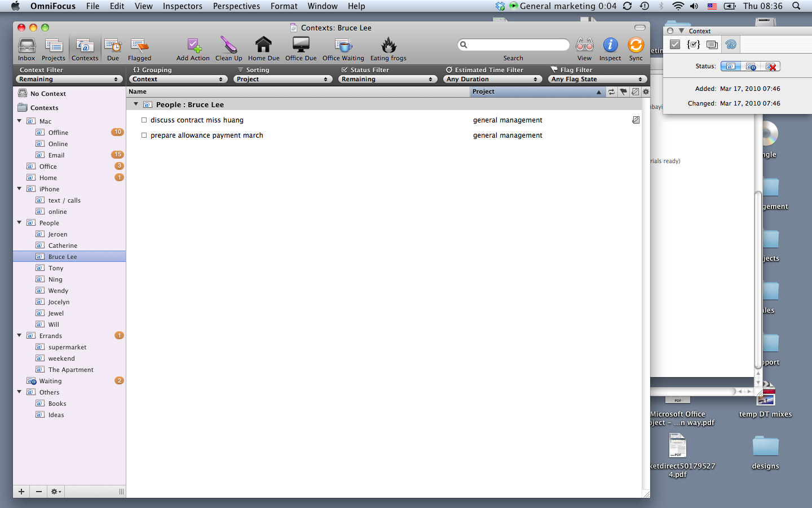Click the note column header icon

[x=636, y=91]
